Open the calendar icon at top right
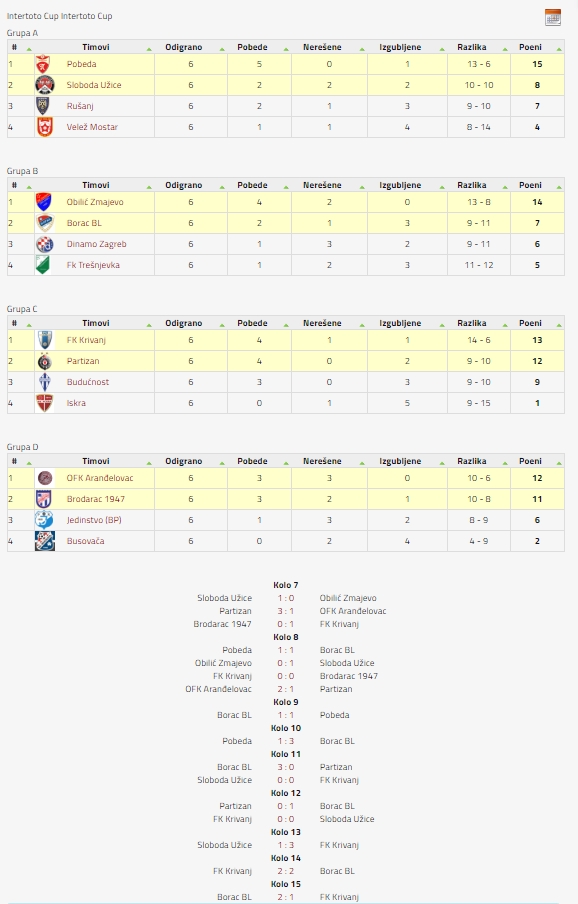The height and width of the screenshot is (904, 578). point(553,17)
